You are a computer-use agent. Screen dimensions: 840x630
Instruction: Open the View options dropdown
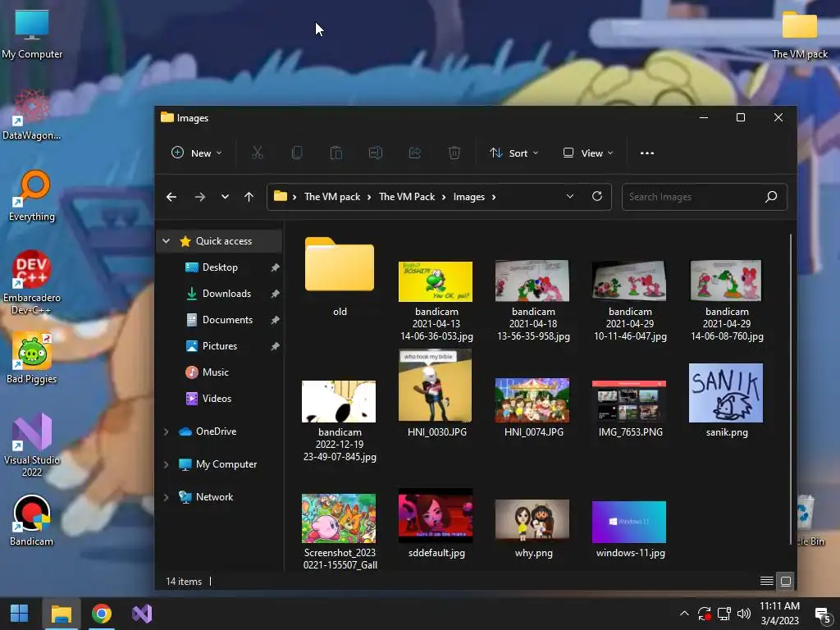(587, 153)
